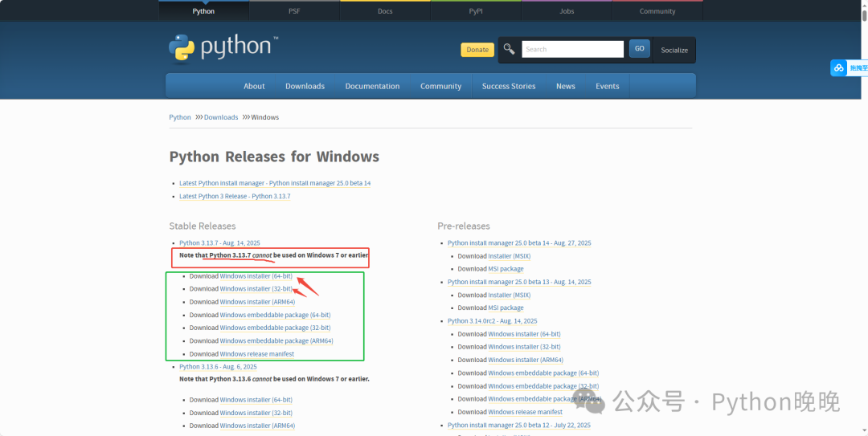The height and width of the screenshot is (436, 868).
Task: Download Python 3.13.7 Windows installer (64-bit)
Action: 256,276
